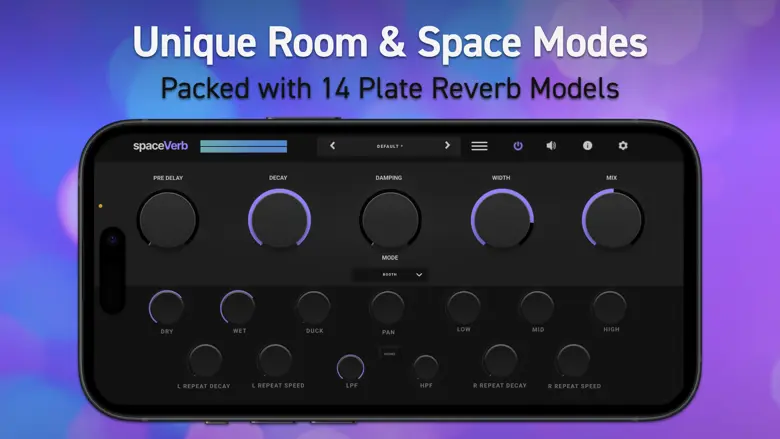Click the level meter bar display
The height and width of the screenshot is (439, 780).
point(243,146)
